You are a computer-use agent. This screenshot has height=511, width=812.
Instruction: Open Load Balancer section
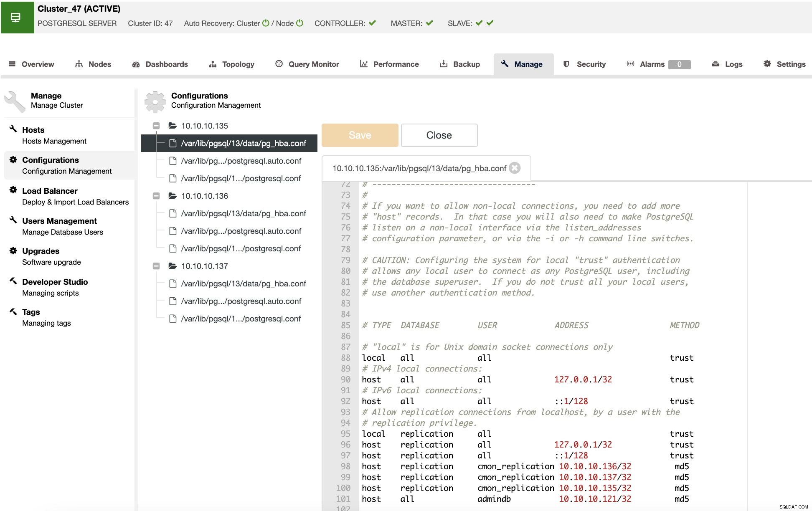(x=69, y=196)
